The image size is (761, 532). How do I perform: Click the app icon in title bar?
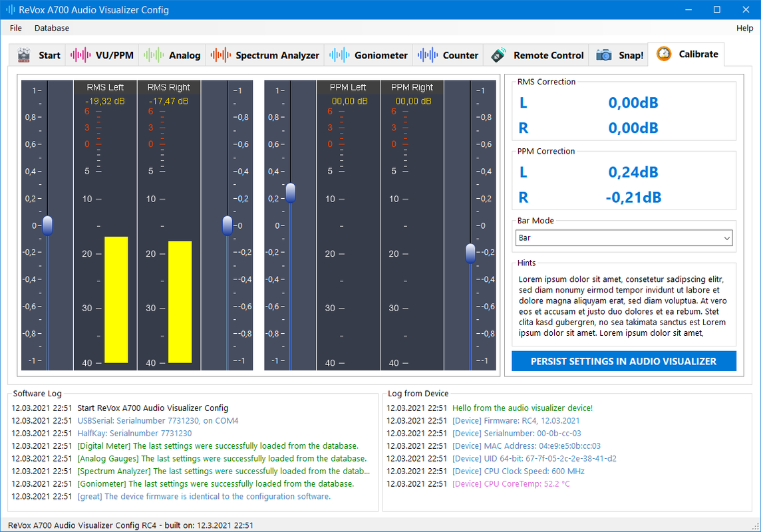tap(10, 10)
